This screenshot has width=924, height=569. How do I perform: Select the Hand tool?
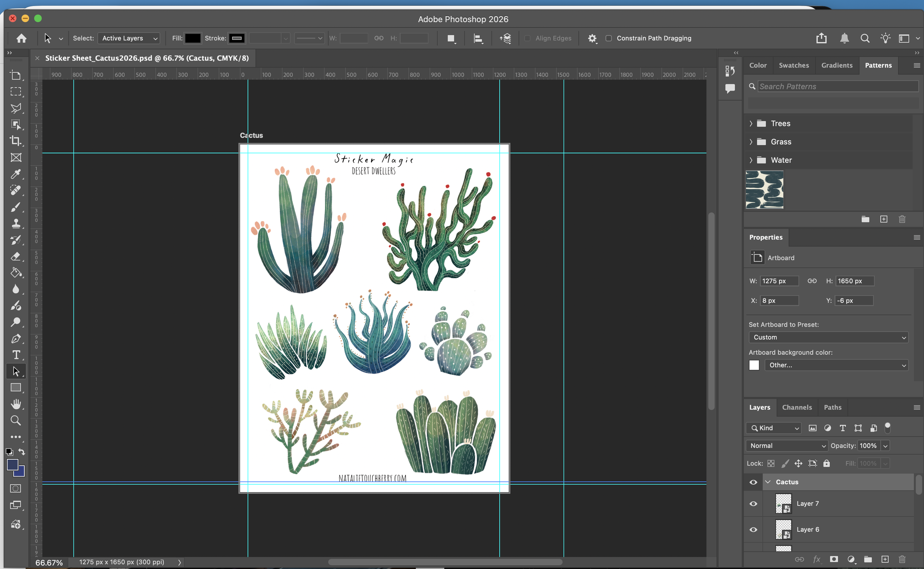click(x=16, y=404)
